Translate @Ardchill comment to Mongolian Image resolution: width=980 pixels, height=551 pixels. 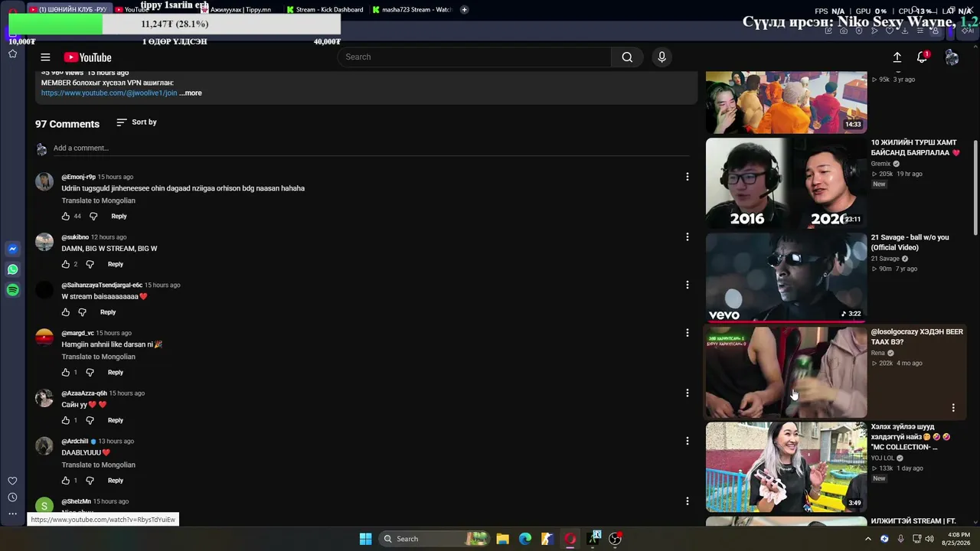click(99, 465)
